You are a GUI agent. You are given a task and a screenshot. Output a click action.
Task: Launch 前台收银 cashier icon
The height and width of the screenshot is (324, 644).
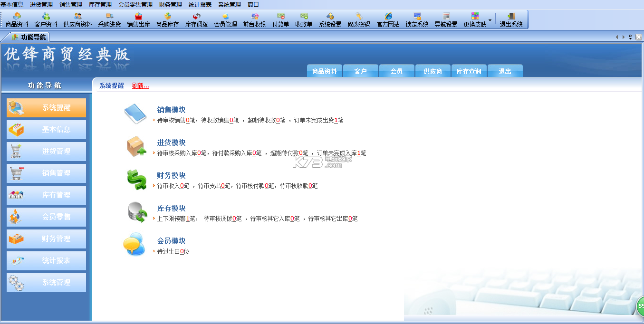point(254,19)
